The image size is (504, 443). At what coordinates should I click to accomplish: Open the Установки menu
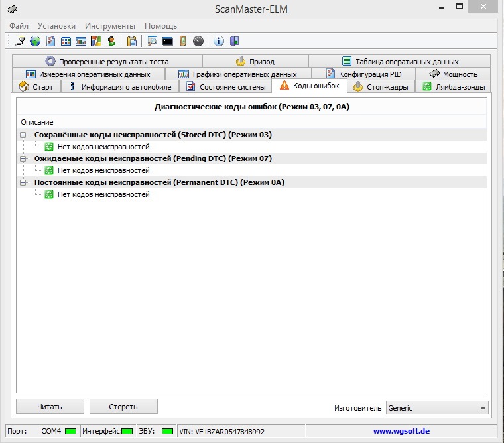click(x=56, y=26)
